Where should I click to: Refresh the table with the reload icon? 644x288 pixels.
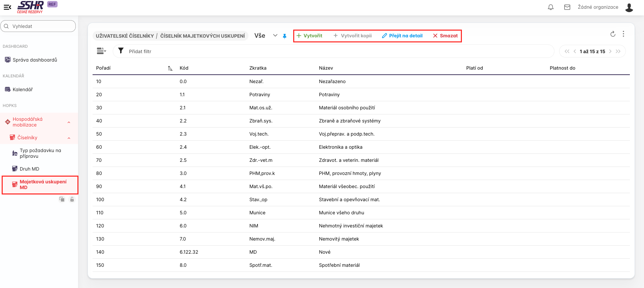613,34
